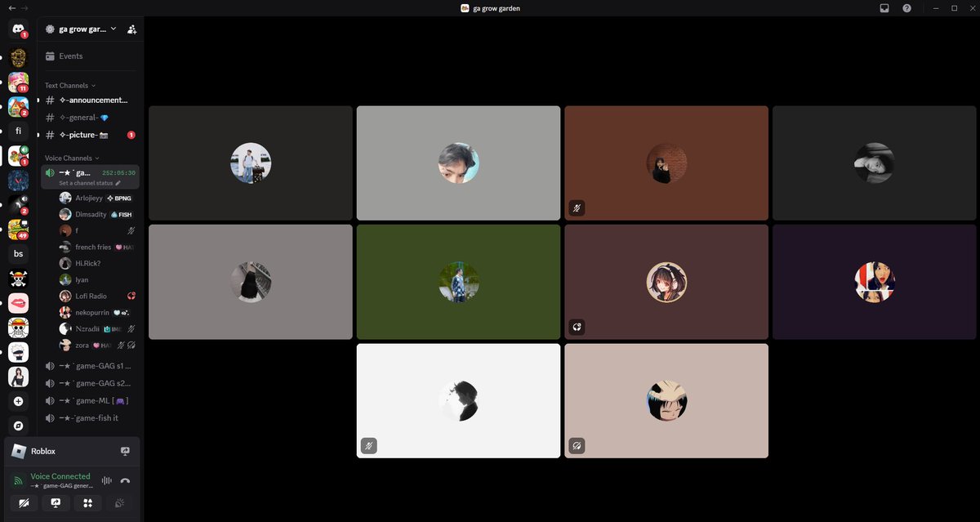The height and width of the screenshot is (522, 980).
Task: Click the green participant tile
Action: pyautogui.click(x=458, y=282)
